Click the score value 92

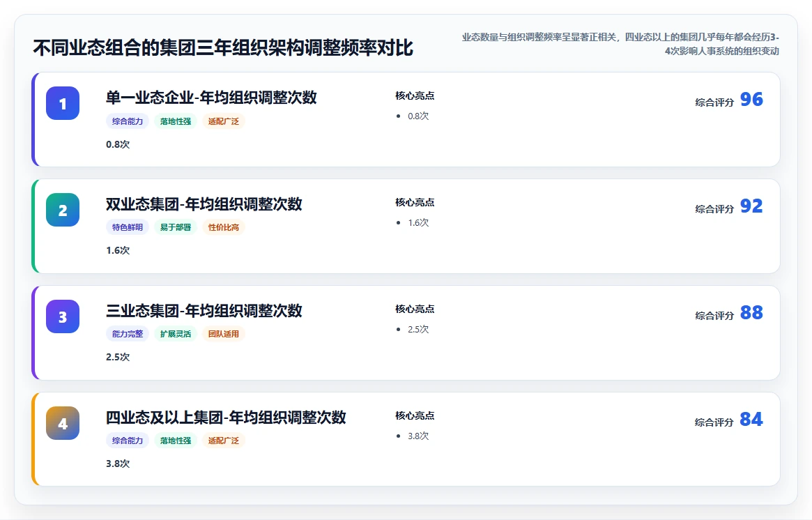pyautogui.click(x=751, y=206)
